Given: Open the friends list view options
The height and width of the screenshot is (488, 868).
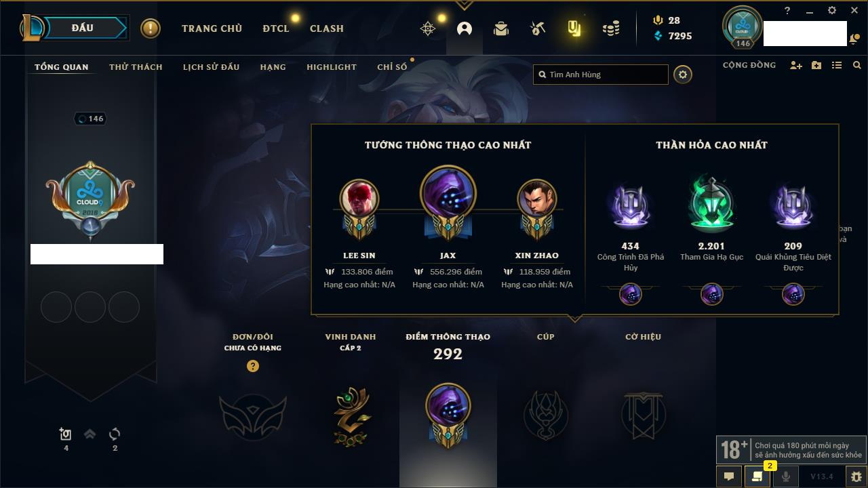Looking at the screenshot, I should 837,65.
